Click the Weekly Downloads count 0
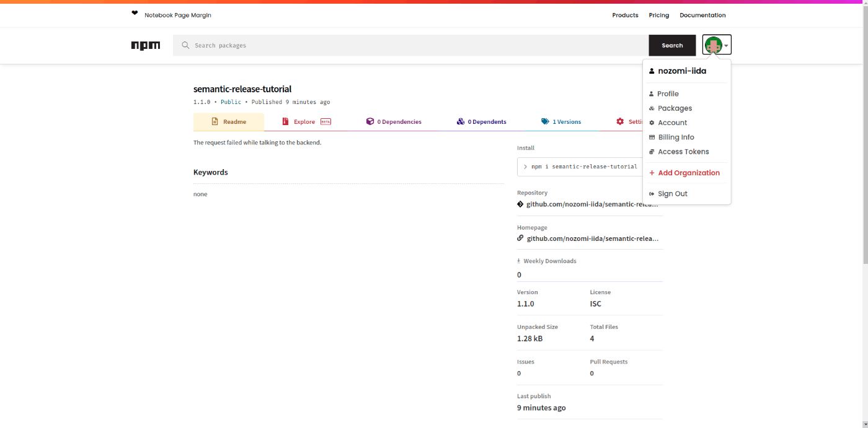This screenshot has width=868, height=428. 520,274
